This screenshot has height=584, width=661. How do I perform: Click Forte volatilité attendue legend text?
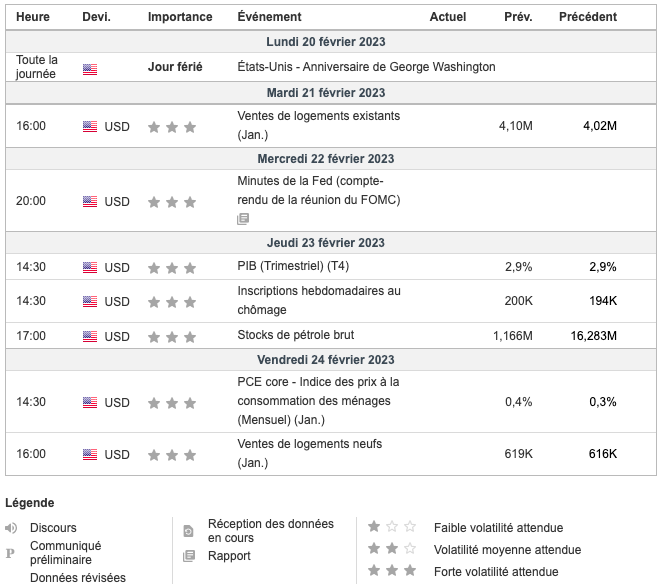(x=496, y=572)
